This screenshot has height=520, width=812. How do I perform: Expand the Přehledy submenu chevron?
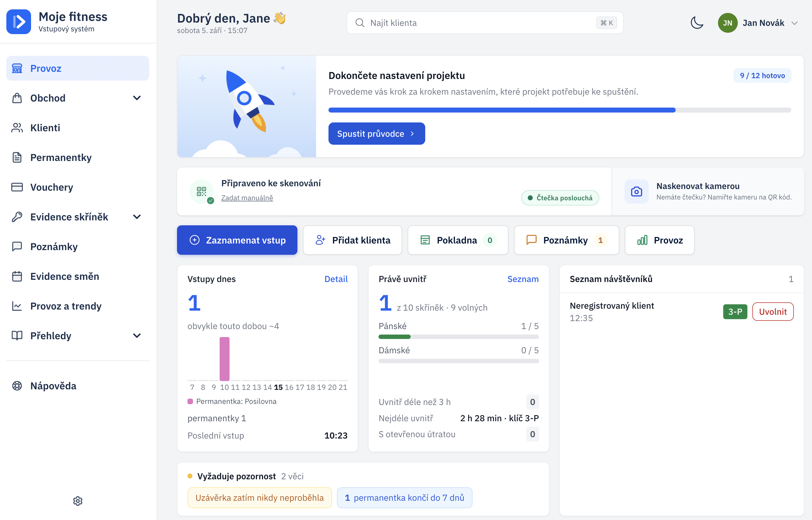137,336
